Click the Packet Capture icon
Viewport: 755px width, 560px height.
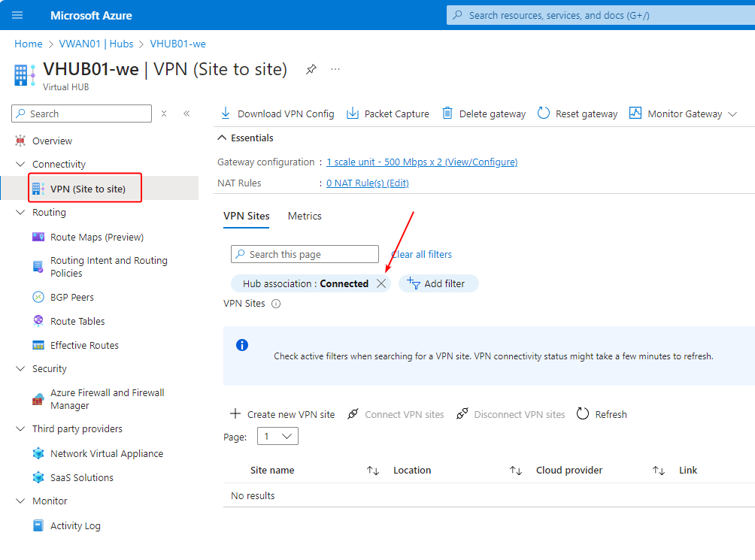tap(353, 113)
